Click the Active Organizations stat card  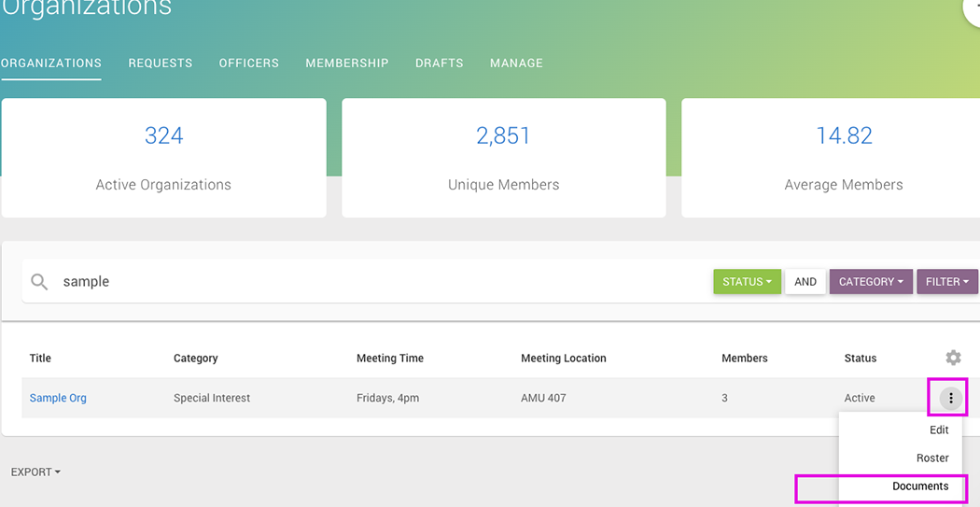pyautogui.click(x=163, y=158)
